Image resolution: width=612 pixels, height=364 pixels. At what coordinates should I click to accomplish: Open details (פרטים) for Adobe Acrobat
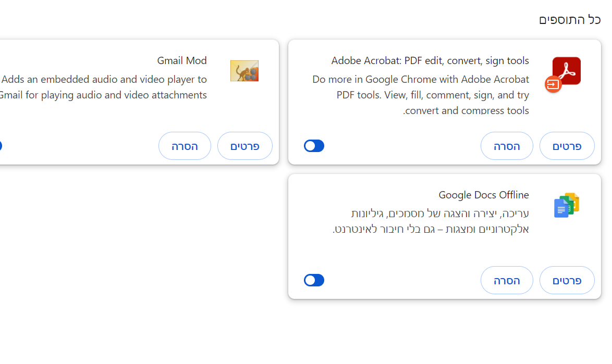click(x=567, y=146)
